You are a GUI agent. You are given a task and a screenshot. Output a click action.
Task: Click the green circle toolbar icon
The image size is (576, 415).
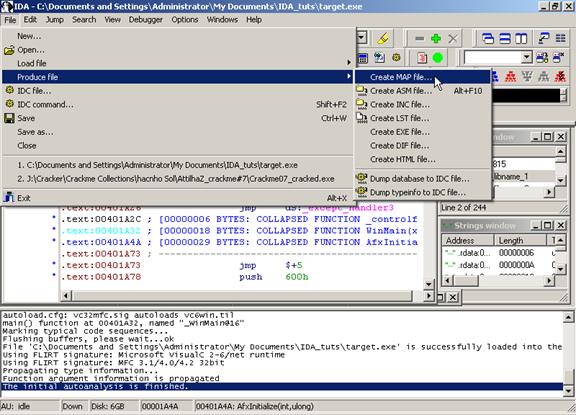click(438, 58)
